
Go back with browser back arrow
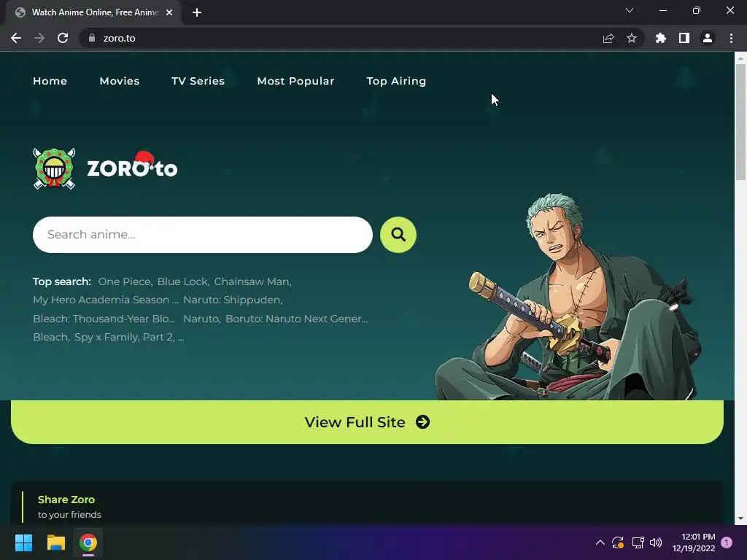(16, 38)
